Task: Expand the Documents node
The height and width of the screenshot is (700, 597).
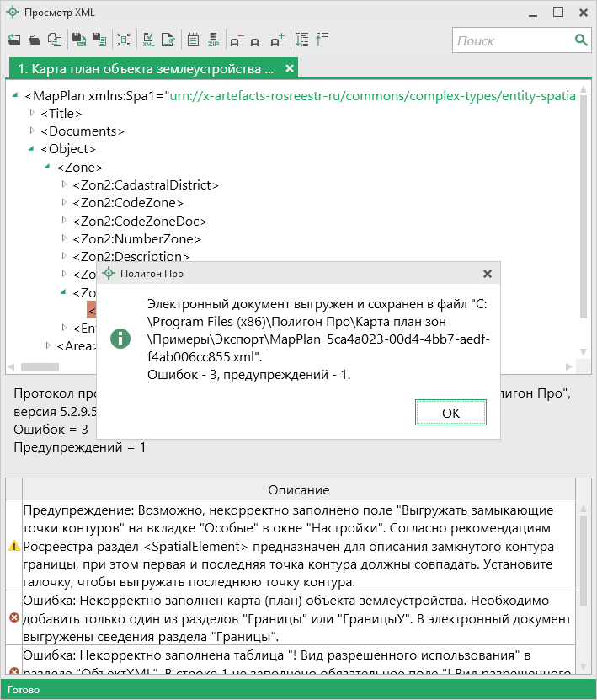Action: click(x=33, y=131)
